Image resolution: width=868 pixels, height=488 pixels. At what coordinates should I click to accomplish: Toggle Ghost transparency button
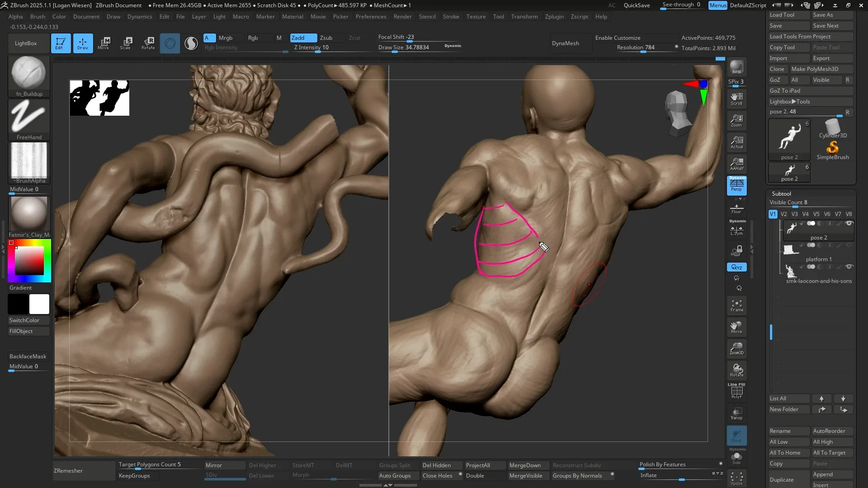click(736, 436)
